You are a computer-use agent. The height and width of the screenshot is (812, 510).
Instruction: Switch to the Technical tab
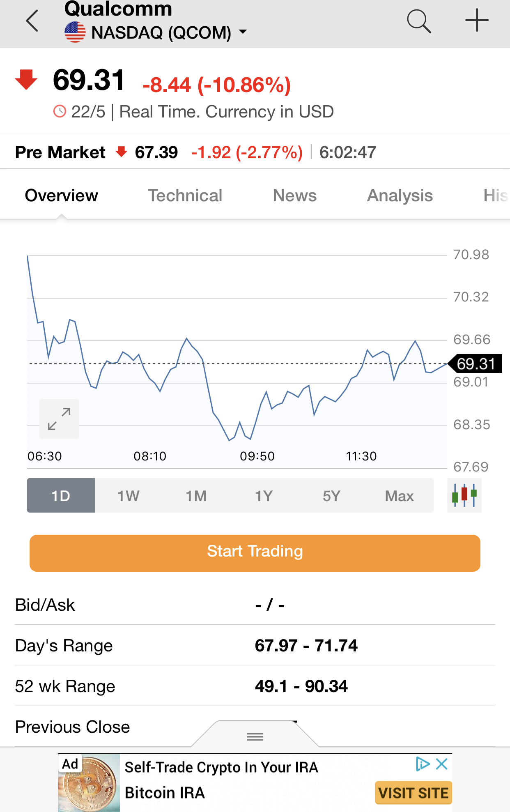click(185, 196)
